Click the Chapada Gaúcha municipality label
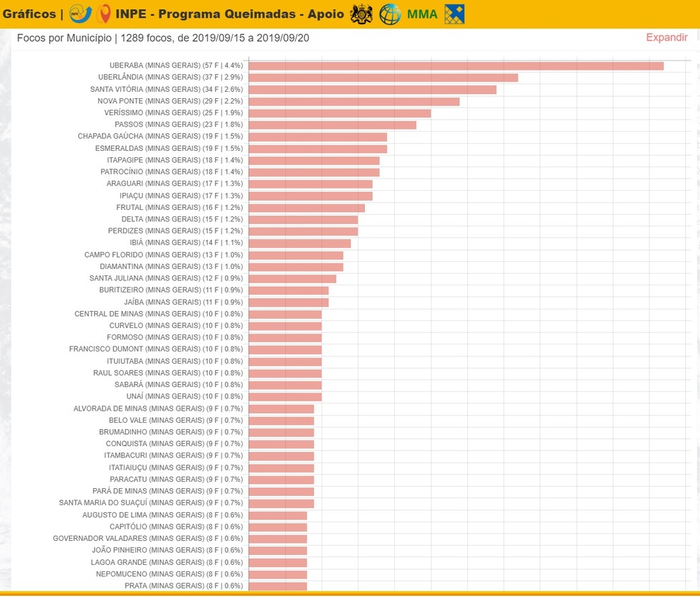Viewport: 700px width, 597px height. (x=160, y=136)
